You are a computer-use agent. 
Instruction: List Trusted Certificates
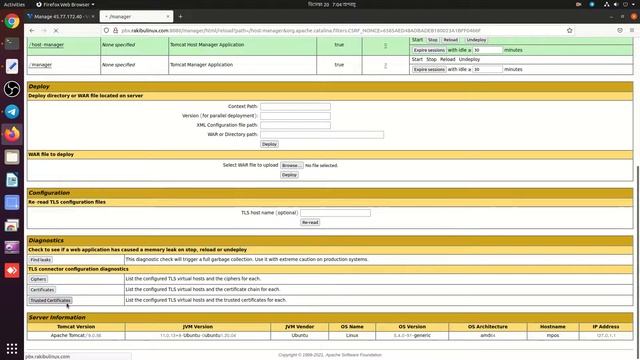point(50,301)
